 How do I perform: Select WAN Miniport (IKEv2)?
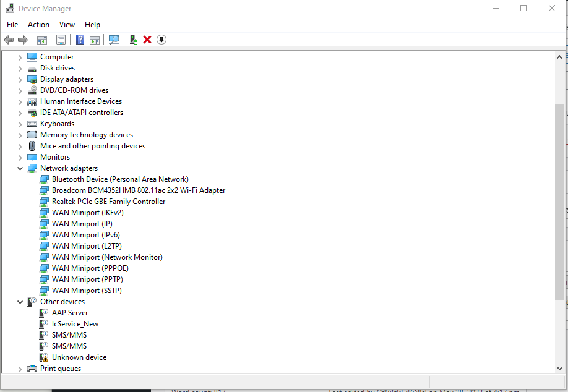coord(88,213)
